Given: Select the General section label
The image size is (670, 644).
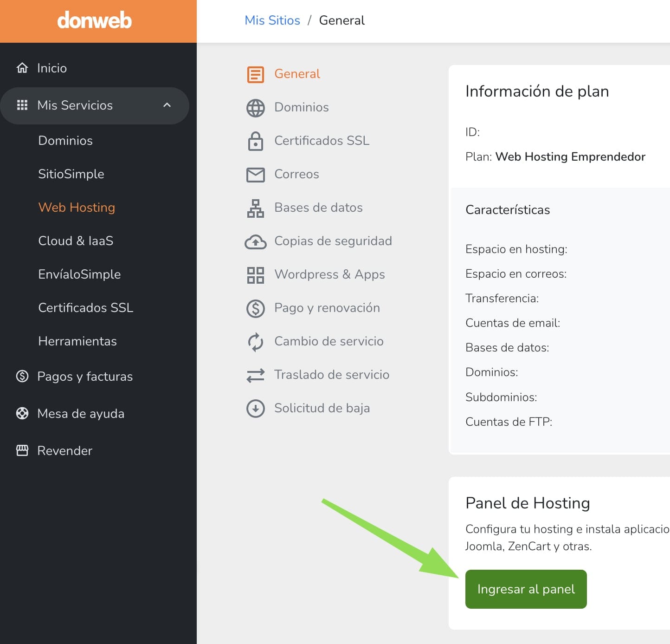Looking at the screenshot, I should click(x=297, y=74).
